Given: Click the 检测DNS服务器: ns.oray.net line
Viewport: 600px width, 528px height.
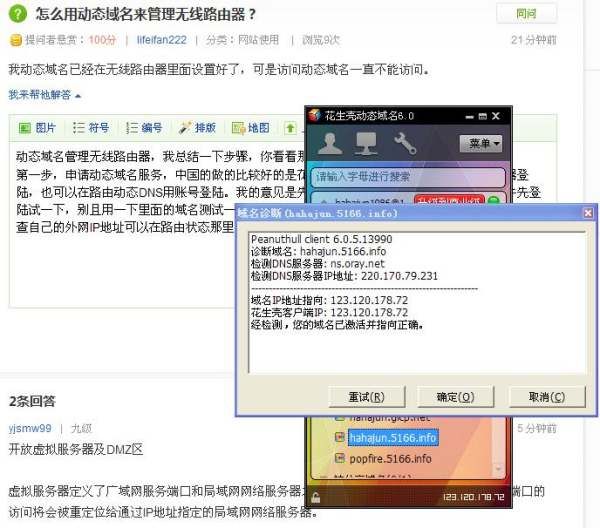Looking at the screenshot, I should click(318, 264).
